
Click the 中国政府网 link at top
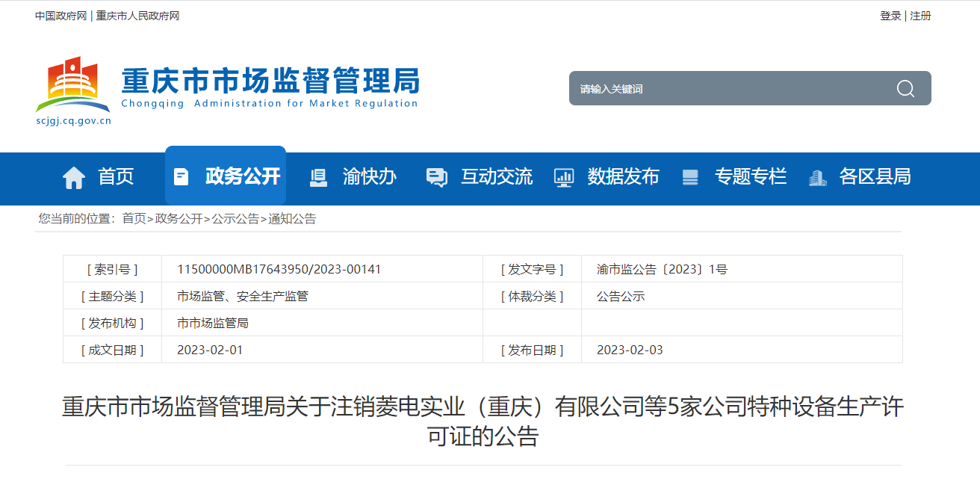(61, 16)
